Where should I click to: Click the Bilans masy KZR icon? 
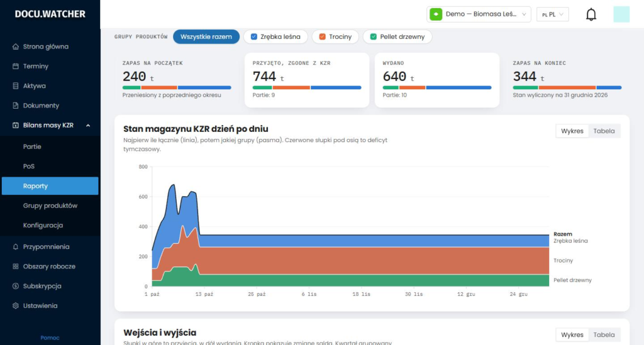pos(16,125)
